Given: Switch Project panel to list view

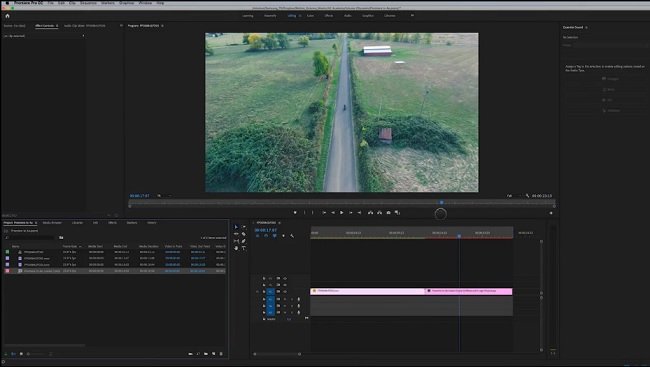Looking at the screenshot, I should pyautogui.click(x=13, y=354).
